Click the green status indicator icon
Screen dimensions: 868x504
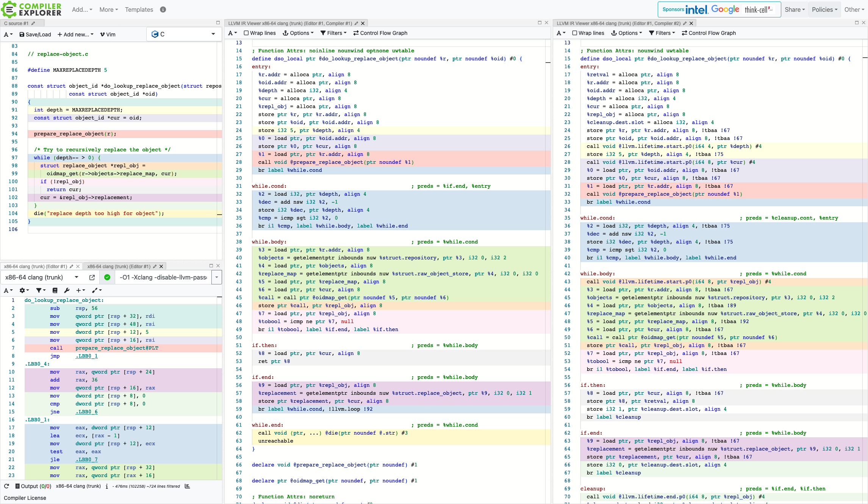(x=107, y=277)
